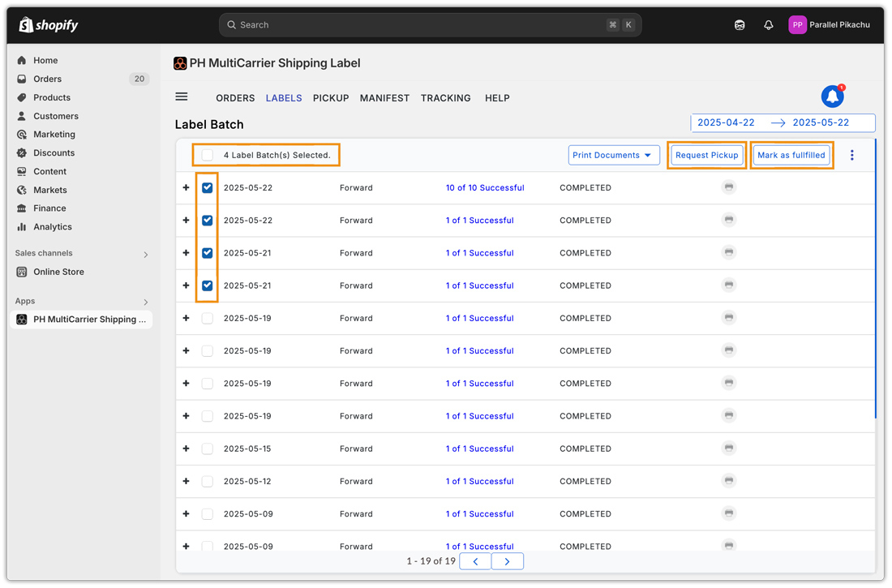Click printer icon on the 2025-05-15 row
This screenshot has height=588, width=892.
(729, 449)
